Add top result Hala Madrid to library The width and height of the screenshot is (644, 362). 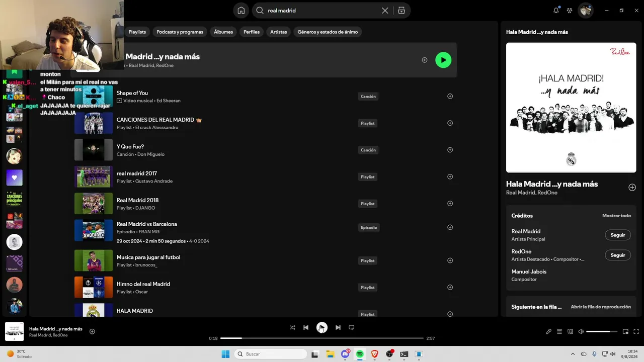pos(425,60)
